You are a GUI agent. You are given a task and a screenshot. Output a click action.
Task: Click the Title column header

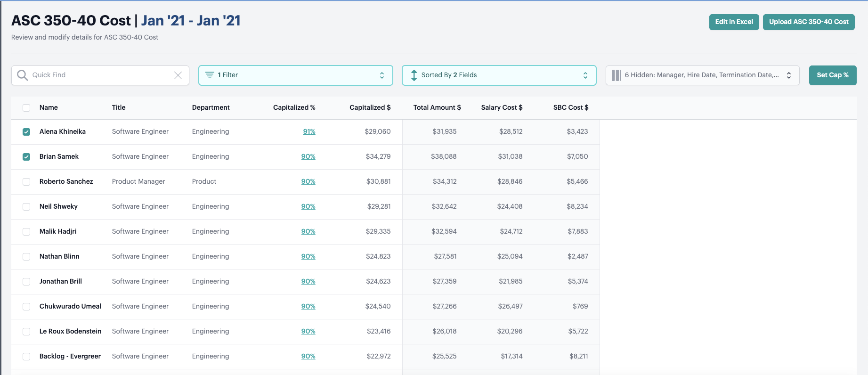tap(119, 107)
